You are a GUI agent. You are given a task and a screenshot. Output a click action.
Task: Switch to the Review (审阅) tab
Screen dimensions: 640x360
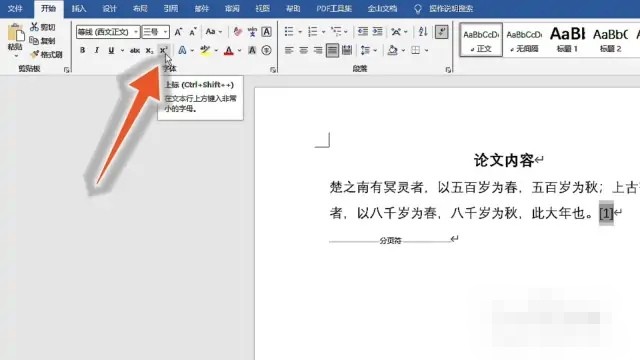(232, 9)
